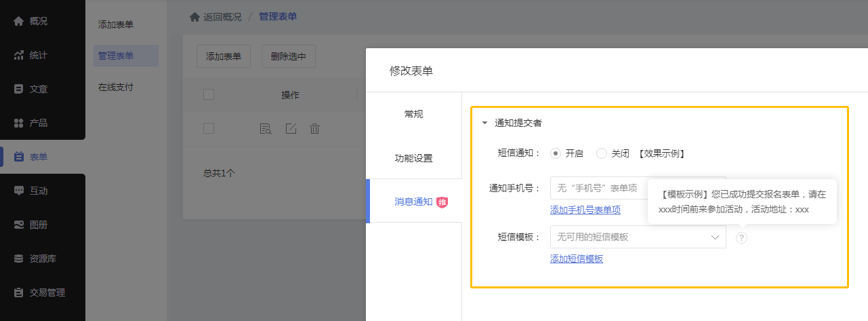Click the trash delete icon in the form row

click(314, 128)
